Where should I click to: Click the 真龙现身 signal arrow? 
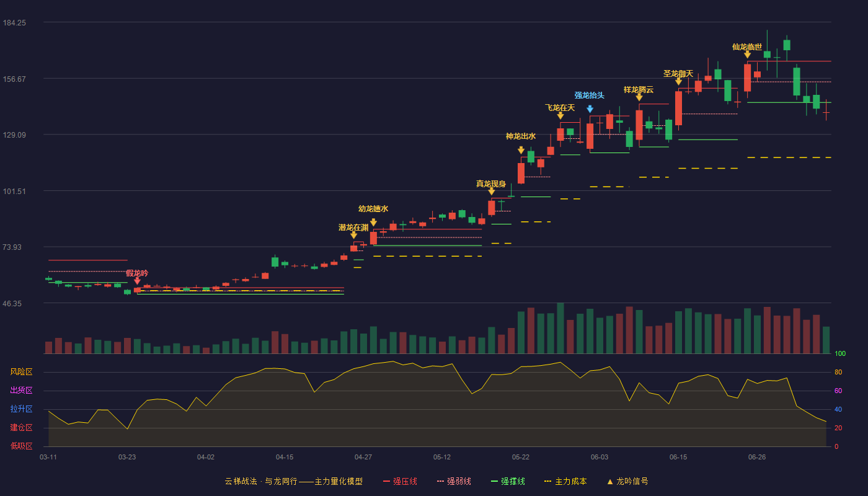point(492,192)
